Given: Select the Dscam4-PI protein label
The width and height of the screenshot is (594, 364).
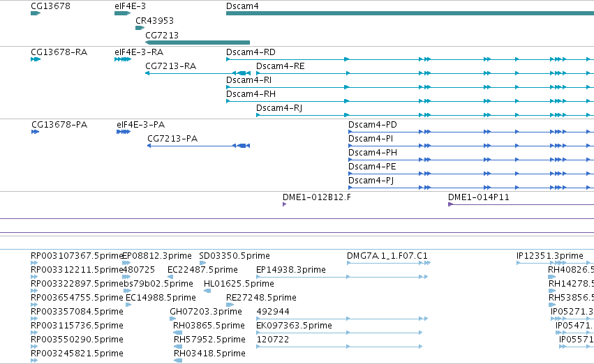Looking at the screenshot, I should (x=371, y=139).
